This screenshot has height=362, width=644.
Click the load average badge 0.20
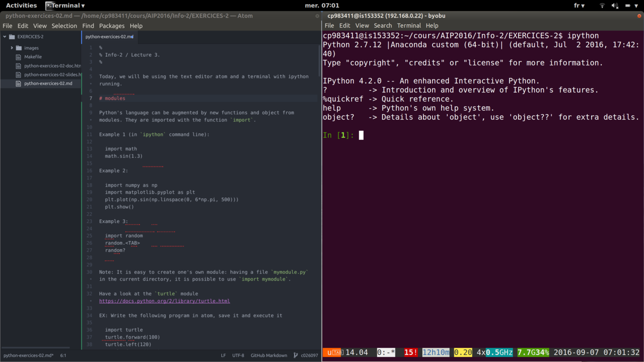point(462,352)
